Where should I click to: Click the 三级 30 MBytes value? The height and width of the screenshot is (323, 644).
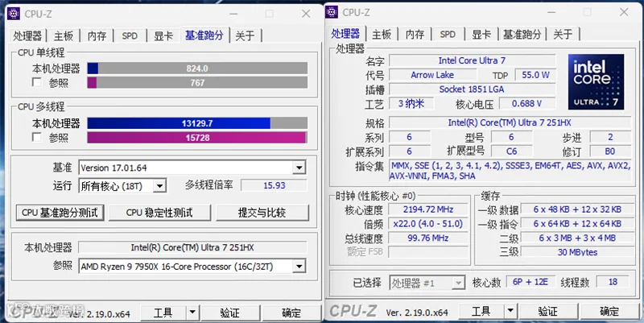[577, 252]
